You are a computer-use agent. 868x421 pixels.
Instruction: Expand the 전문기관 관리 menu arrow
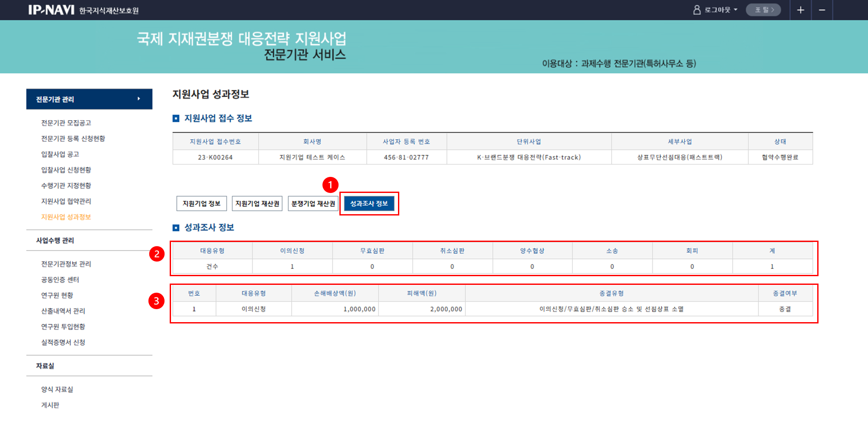[x=139, y=99]
